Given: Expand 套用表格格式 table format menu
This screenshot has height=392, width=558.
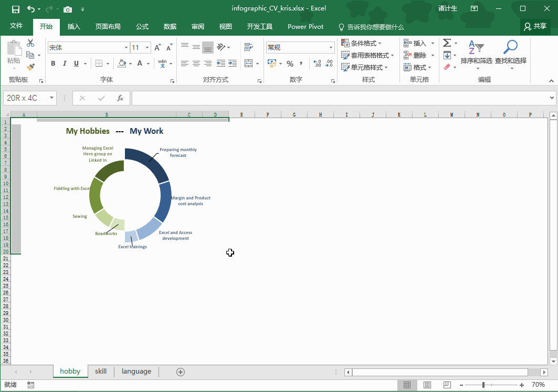Looking at the screenshot, I should coord(367,55).
